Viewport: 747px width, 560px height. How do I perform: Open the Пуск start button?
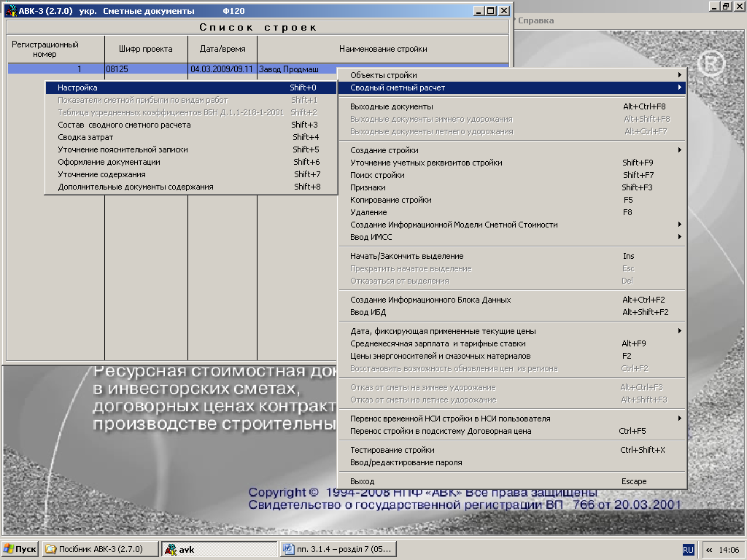pyautogui.click(x=20, y=549)
